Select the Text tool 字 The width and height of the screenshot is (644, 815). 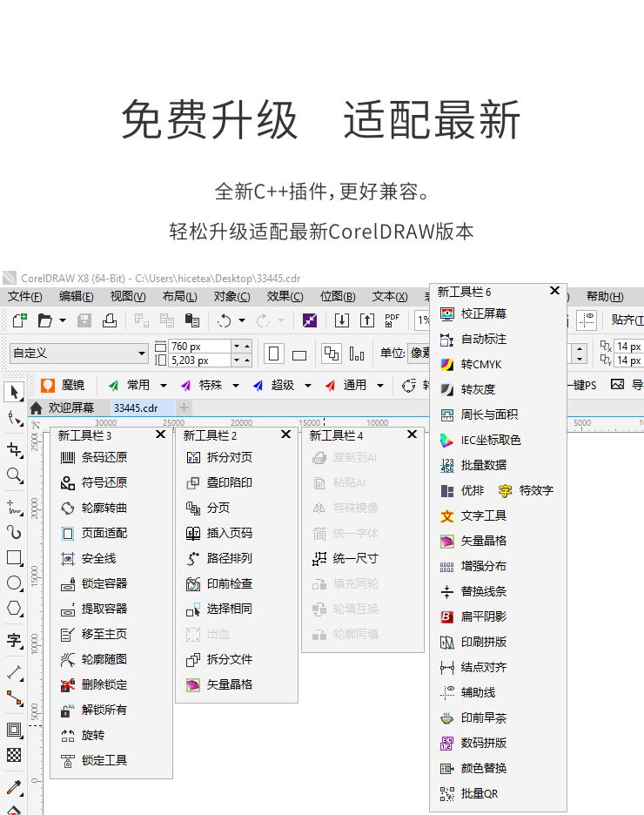(14, 640)
